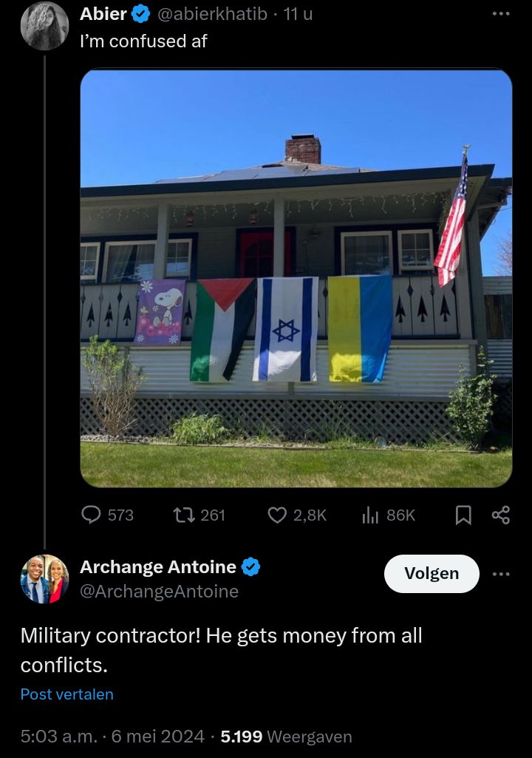Viewport: 532px width, 758px height.
Task: Translate the reply with Post vertalen
Action: click(67, 694)
